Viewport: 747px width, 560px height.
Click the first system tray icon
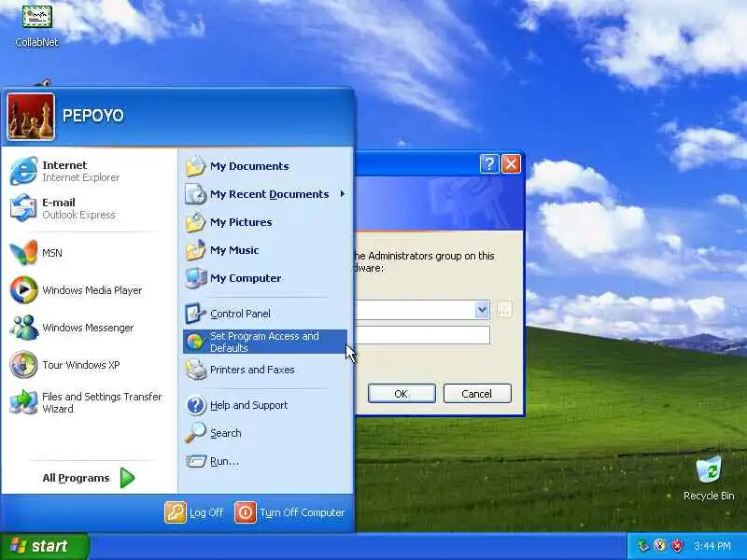tap(643, 545)
